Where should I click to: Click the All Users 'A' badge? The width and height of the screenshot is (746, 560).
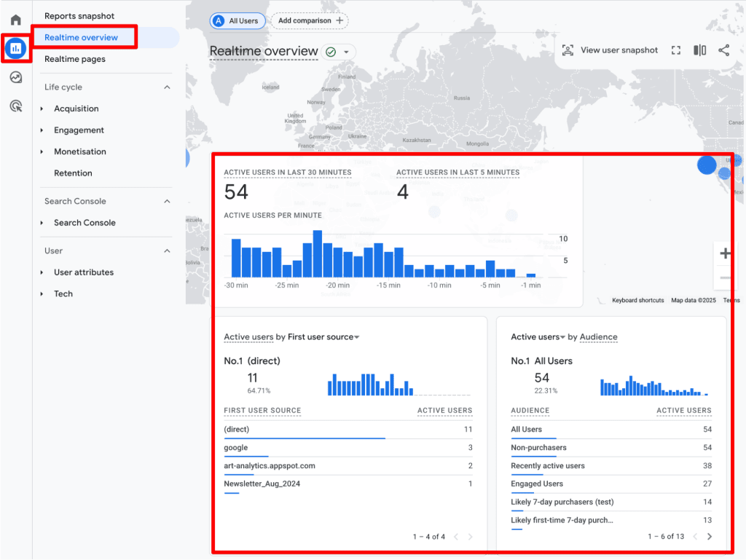point(219,21)
